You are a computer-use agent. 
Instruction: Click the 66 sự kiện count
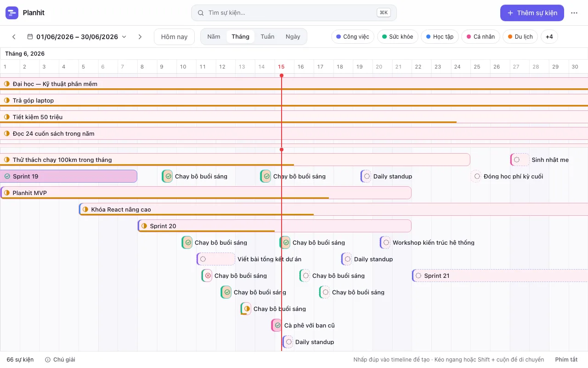coord(20,360)
